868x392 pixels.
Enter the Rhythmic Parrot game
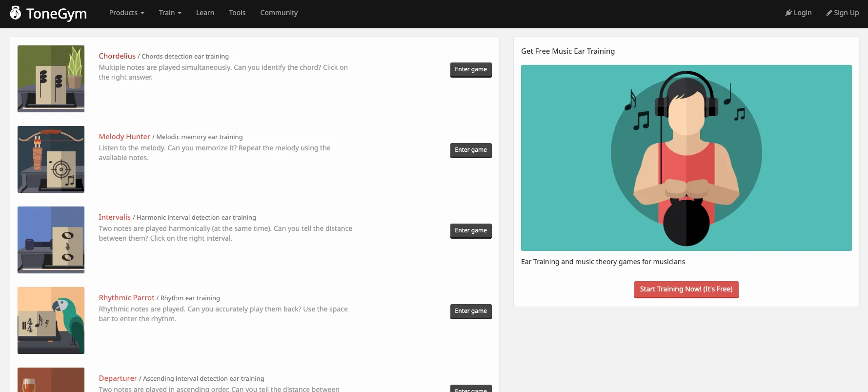[x=471, y=311]
